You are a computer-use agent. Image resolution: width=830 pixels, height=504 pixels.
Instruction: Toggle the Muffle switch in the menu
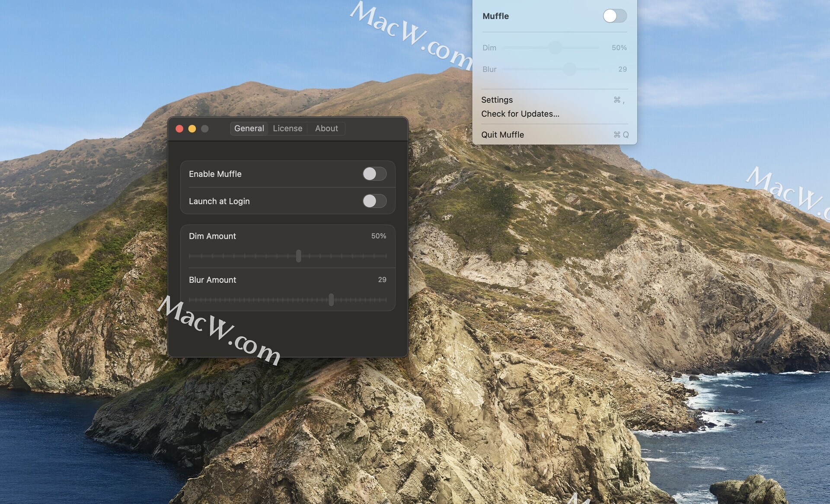tap(614, 16)
